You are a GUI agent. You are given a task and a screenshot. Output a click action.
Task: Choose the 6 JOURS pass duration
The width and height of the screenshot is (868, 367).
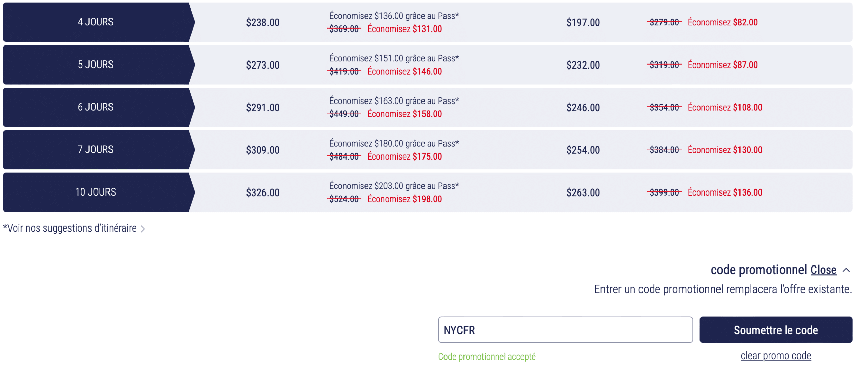(96, 107)
